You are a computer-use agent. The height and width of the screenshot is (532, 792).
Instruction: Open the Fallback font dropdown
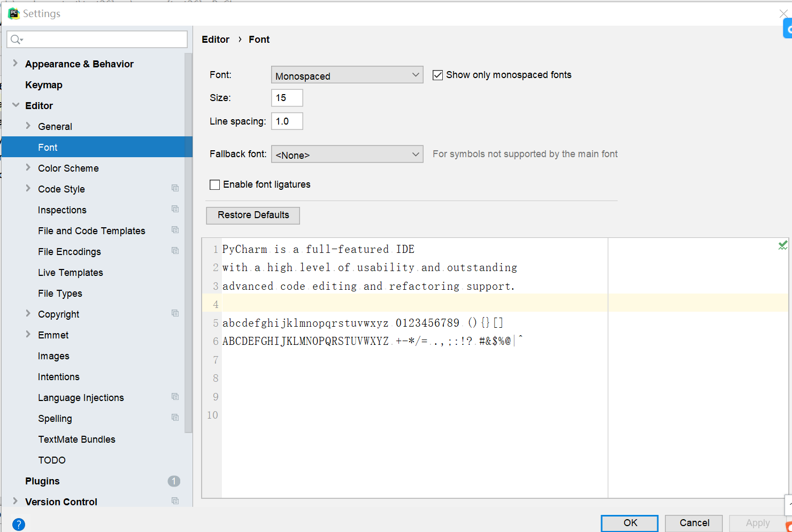[347, 154]
